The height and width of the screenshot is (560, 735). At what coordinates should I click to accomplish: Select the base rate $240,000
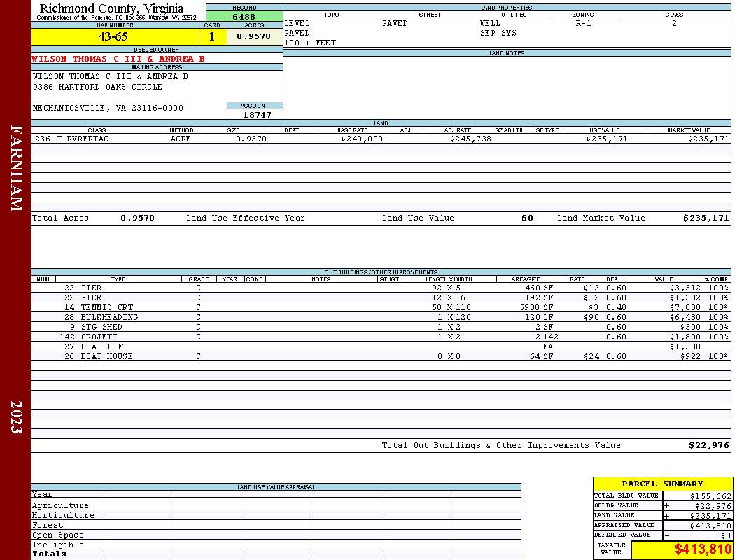pyautogui.click(x=362, y=139)
